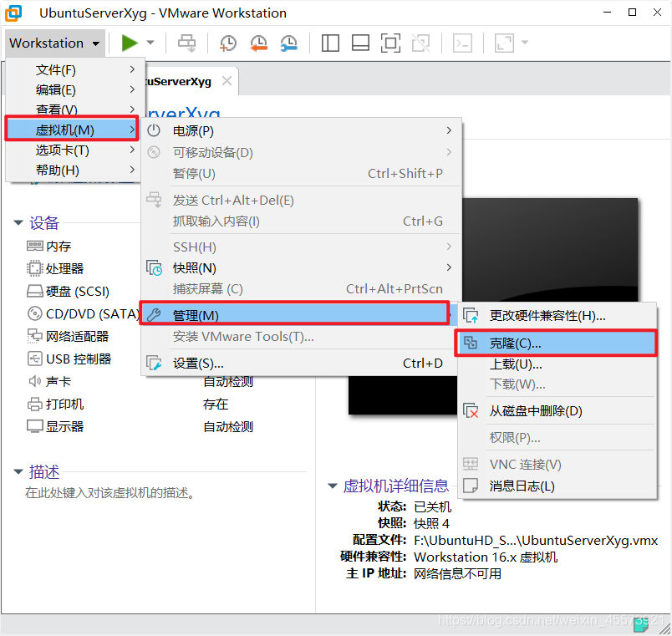The height and width of the screenshot is (636, 672).
Task: Open 消息日志(L) message log
Action: point(557,486)
